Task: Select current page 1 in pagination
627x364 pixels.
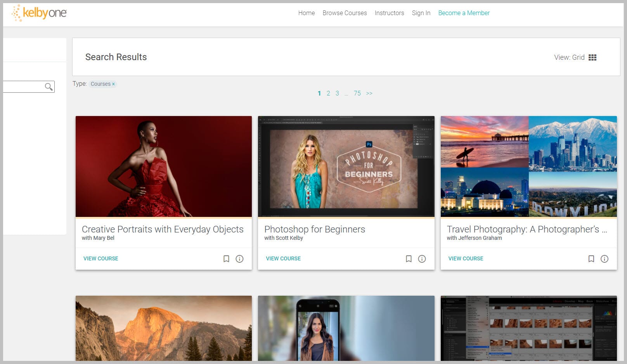Action: click(x=319, y=93)
